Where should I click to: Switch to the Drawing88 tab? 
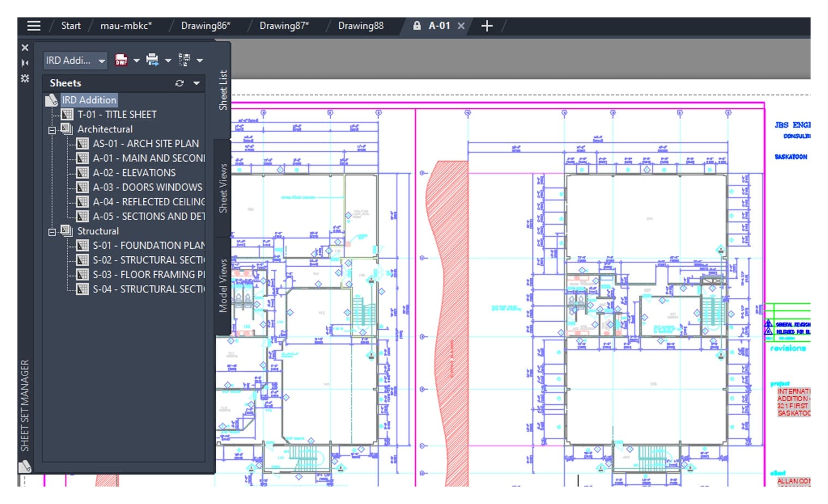[x=361, y=26]
